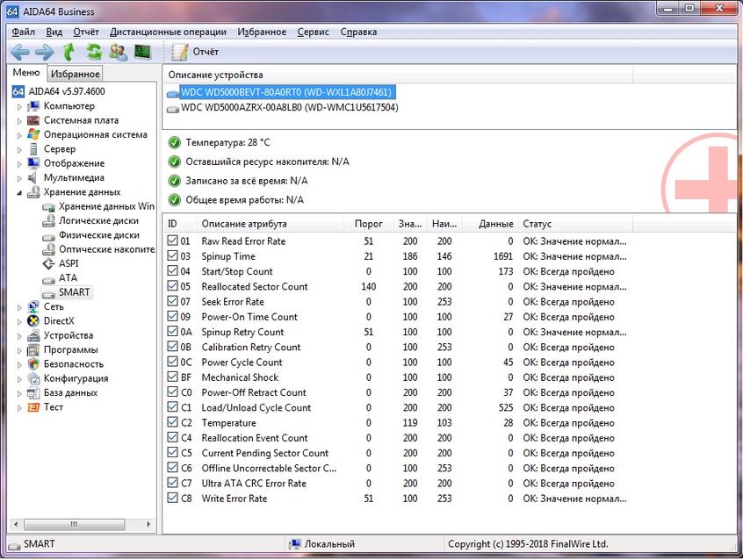Open user management toolbar icon
743x560 pixels.
(x=118, y=52)
